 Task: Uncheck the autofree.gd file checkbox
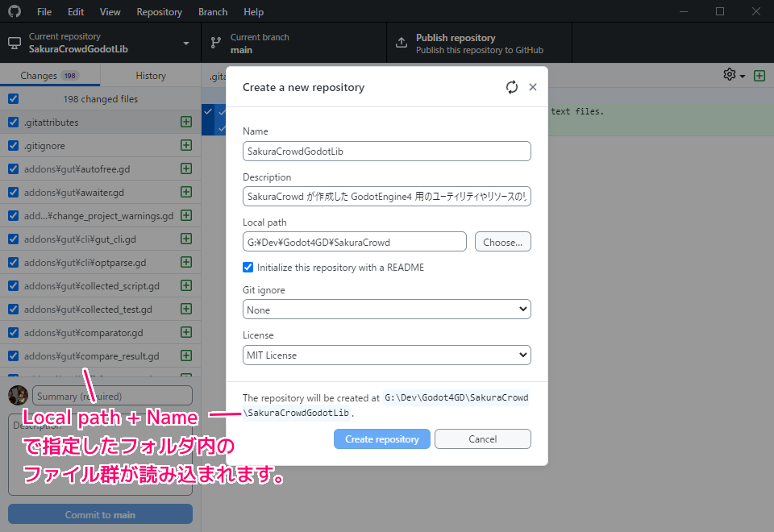click(14, 168)
